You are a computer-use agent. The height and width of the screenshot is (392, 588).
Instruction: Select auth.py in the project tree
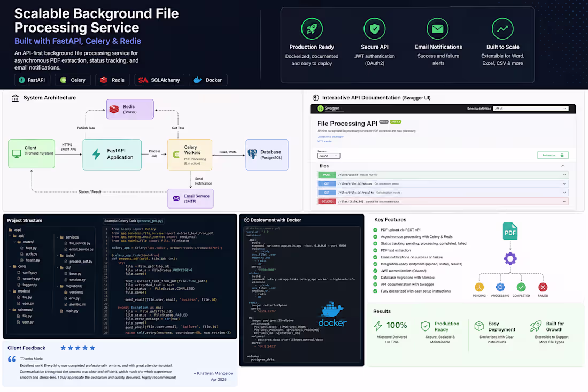pyautogui.click(x=29, y=254)
